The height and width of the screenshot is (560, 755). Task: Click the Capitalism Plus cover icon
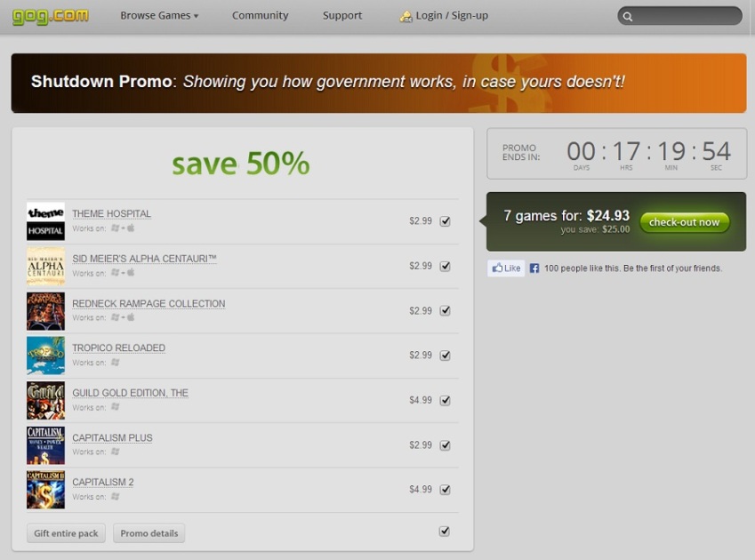pos(45,445)
